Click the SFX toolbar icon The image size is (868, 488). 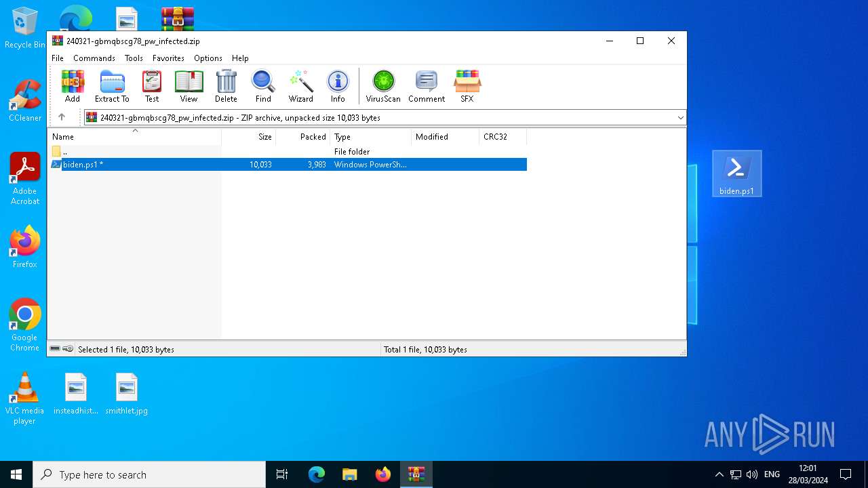(467, 86)
